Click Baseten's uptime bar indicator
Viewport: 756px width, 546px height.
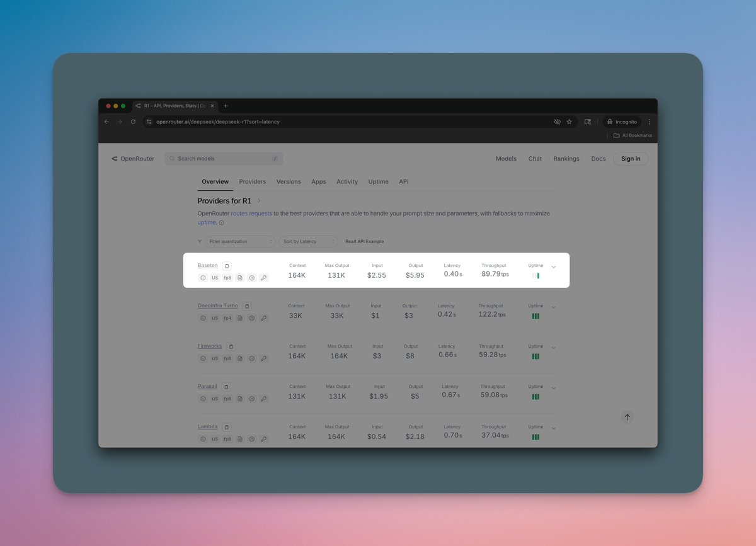535,276
